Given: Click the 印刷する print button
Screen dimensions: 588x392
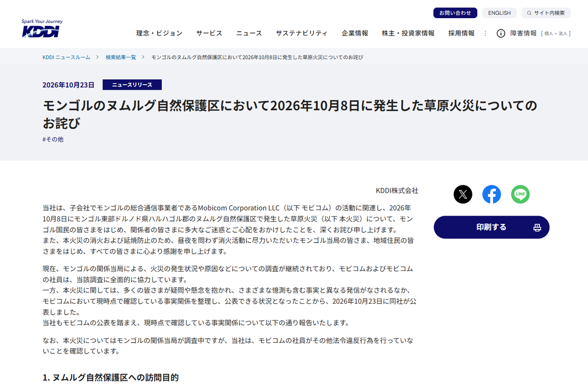Looking at the screenshot, I should pyautogui.click(x=491, y=227).
